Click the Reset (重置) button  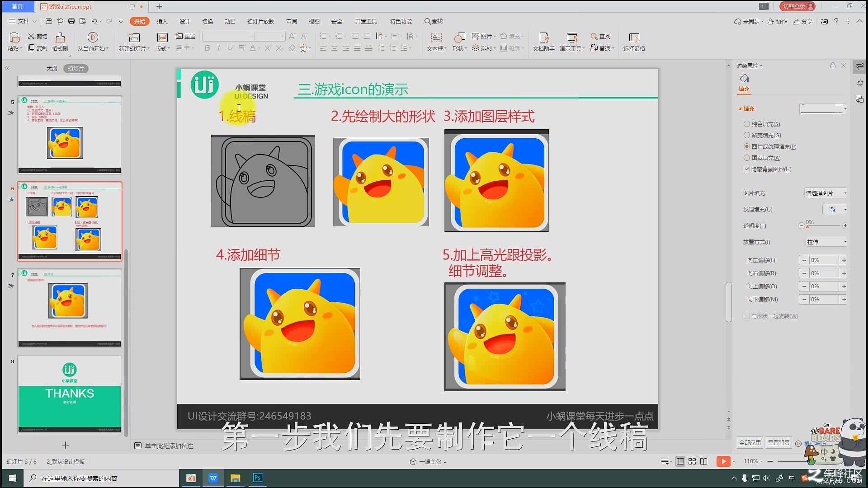pos(185,36)
